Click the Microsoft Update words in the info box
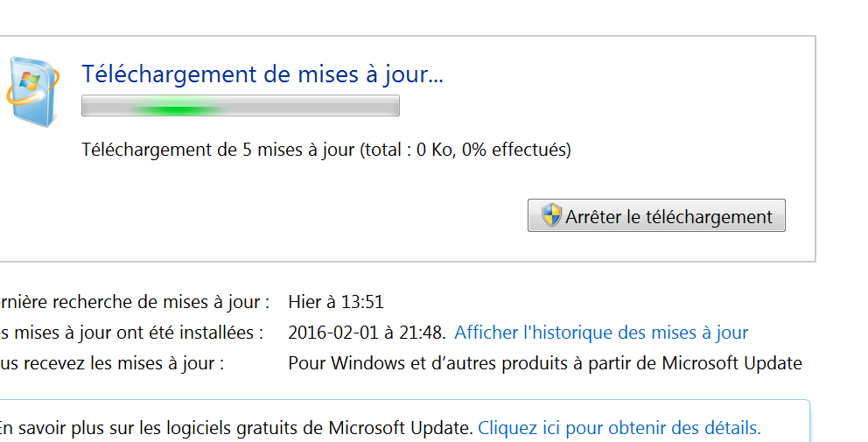The height and width of the screenshot is (442, 868). [x=401, y=428]
